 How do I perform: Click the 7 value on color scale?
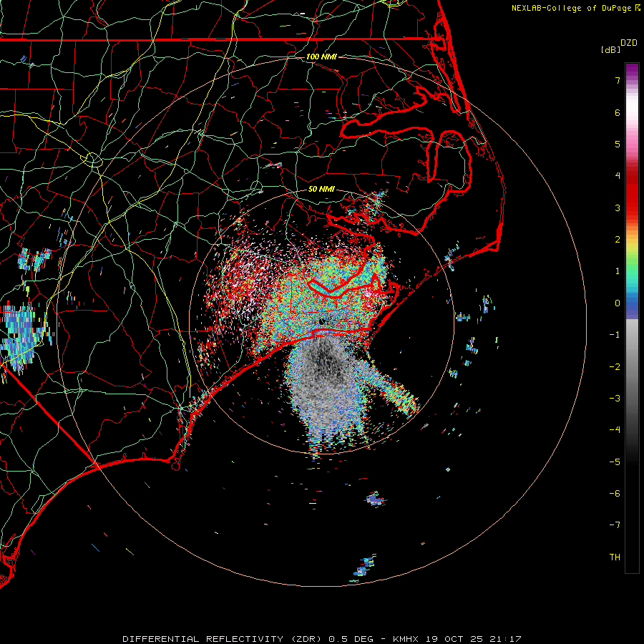[x=618, y=80]
